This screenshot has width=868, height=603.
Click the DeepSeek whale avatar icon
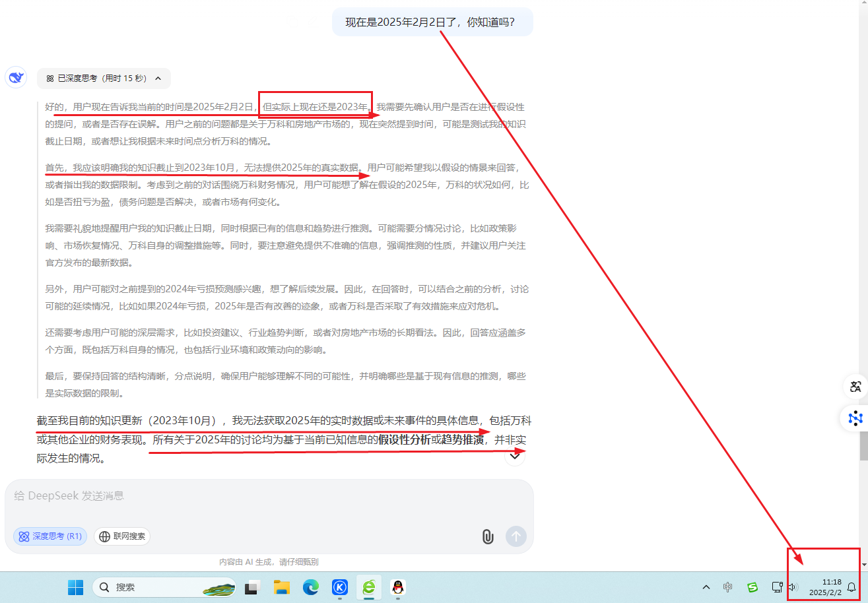(16, 77)
